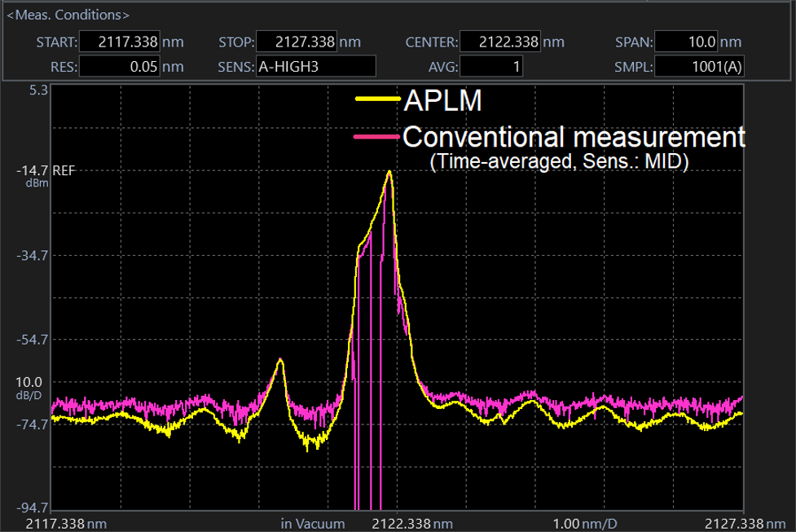Image resolution: width=796 pixels, height=532 pixels.
Task: Select the 10.0 dB/D scale label
Action: pos(35,382)
